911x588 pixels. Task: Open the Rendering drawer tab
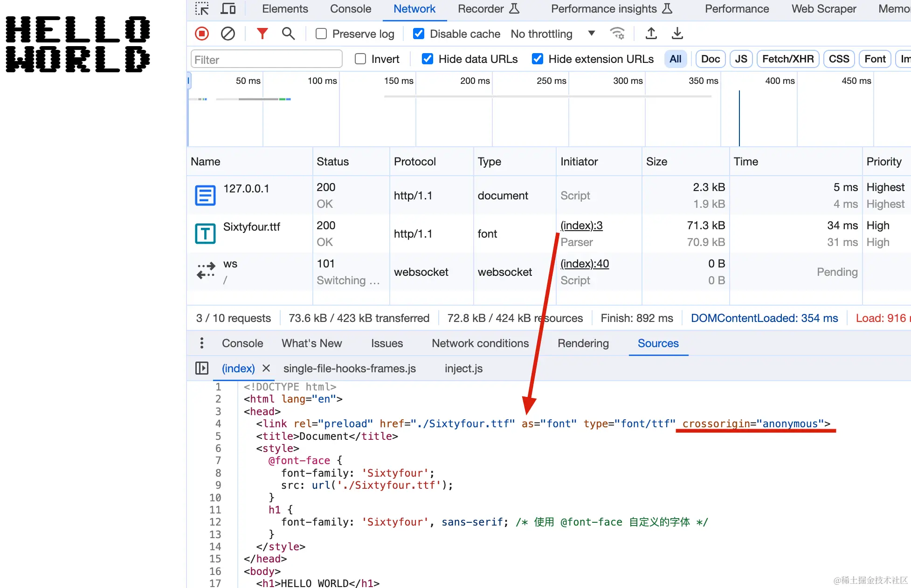coord(583,343)
